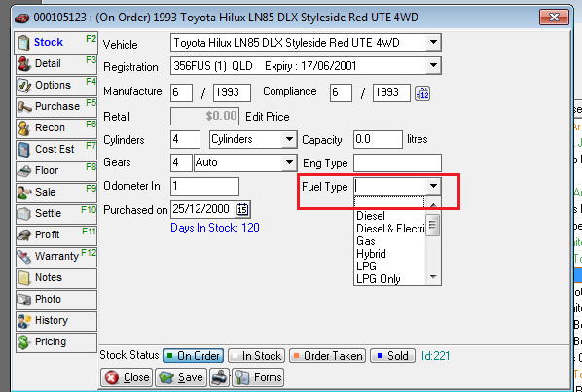View the Profit tab

pos(56,235)
